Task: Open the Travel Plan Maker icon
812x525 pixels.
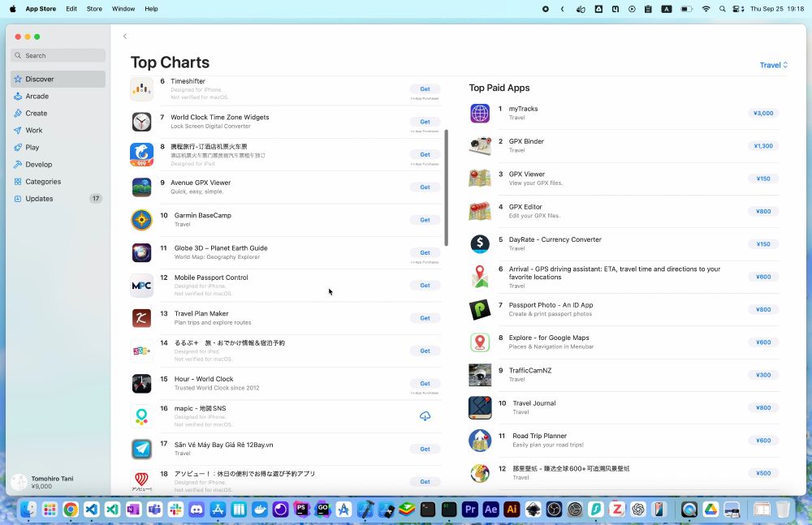Action: tap(141, 318)
